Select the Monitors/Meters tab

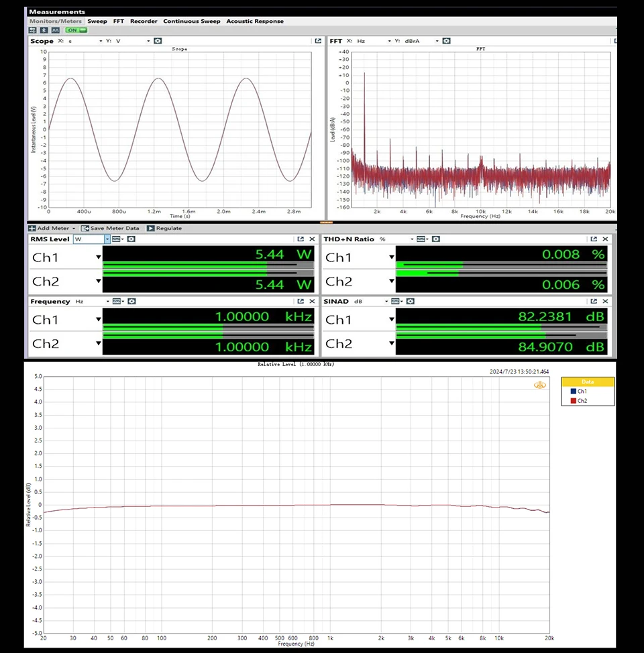tap(56, 21)
